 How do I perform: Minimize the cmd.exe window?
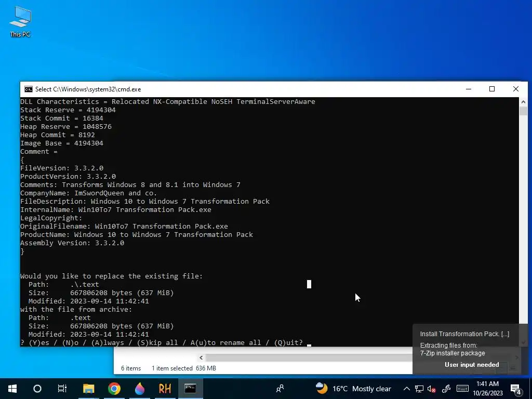click(469, 89)
